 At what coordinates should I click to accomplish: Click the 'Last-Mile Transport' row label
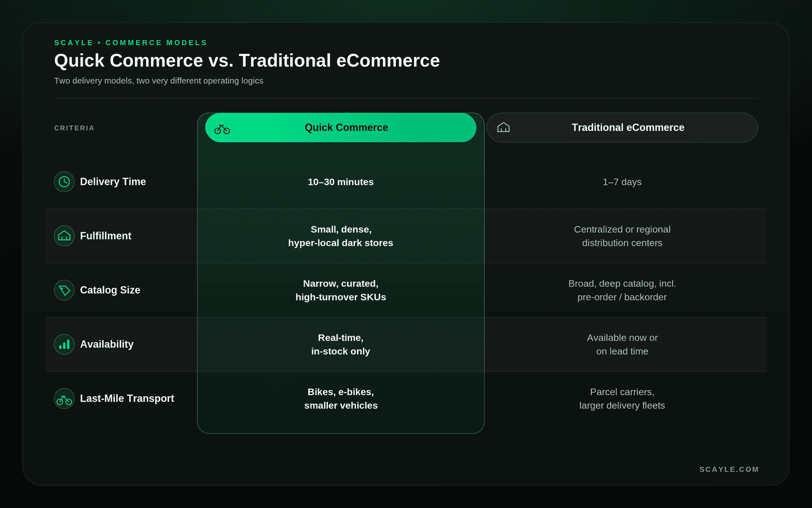point(127,399)
